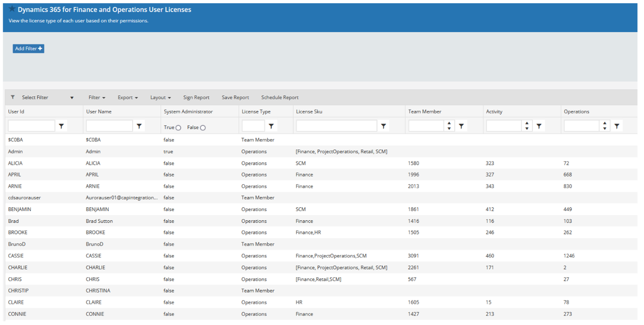
Task: Focus the License Type filter text box
Action: 253,126
